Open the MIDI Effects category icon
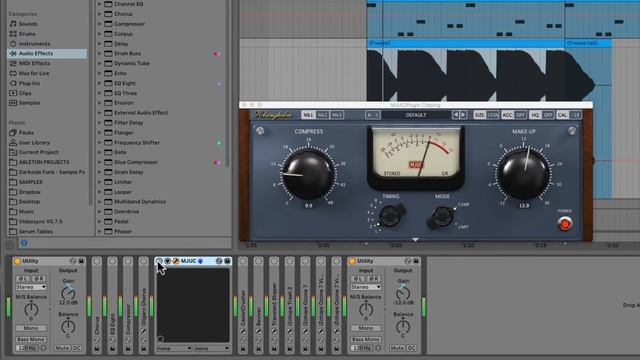 click(x=13, y=63)
